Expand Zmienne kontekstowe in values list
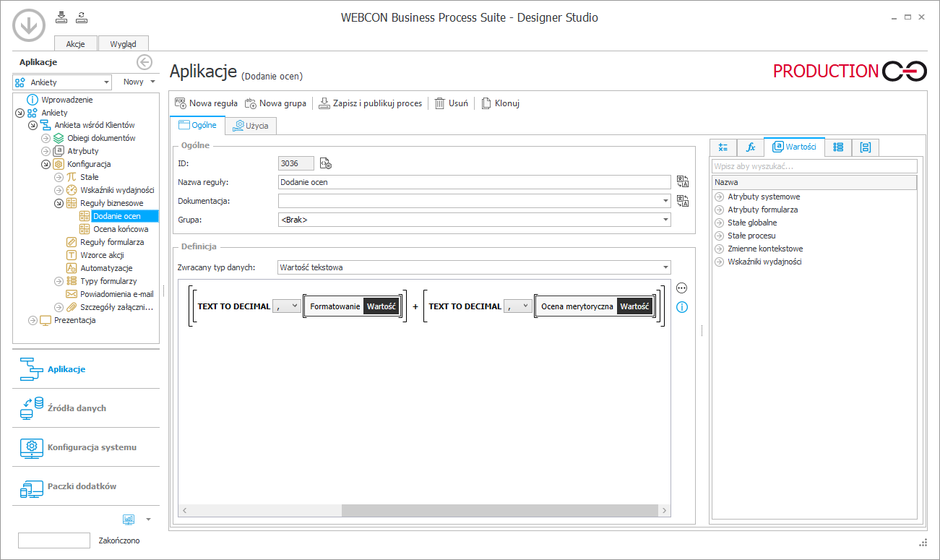 719,249
